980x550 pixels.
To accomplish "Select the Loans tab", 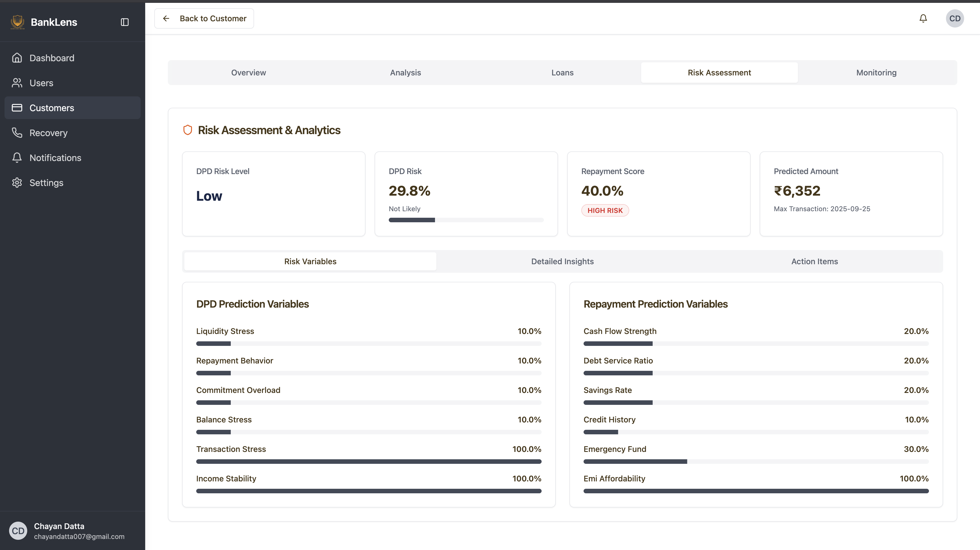I will (562, 73).
